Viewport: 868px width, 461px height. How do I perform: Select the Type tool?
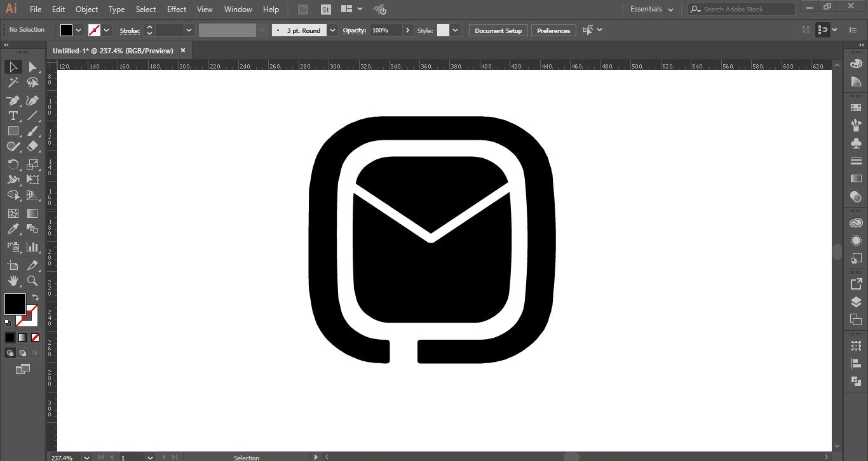tap(13, 116)
